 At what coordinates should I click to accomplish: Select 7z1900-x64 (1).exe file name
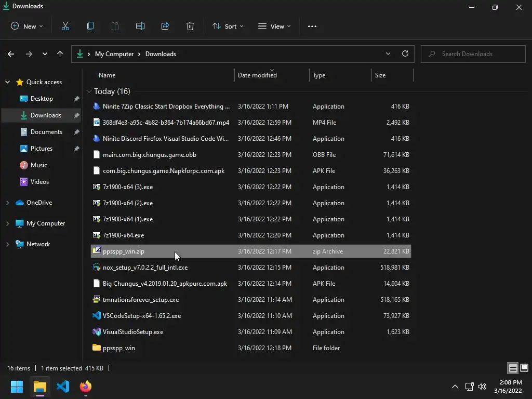tap(128, 219)
